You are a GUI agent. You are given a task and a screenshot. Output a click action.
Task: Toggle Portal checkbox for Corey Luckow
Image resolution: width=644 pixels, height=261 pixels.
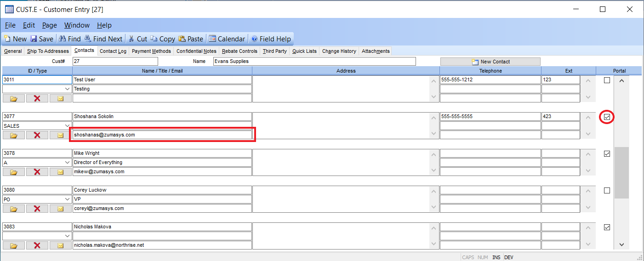[607, 191]
